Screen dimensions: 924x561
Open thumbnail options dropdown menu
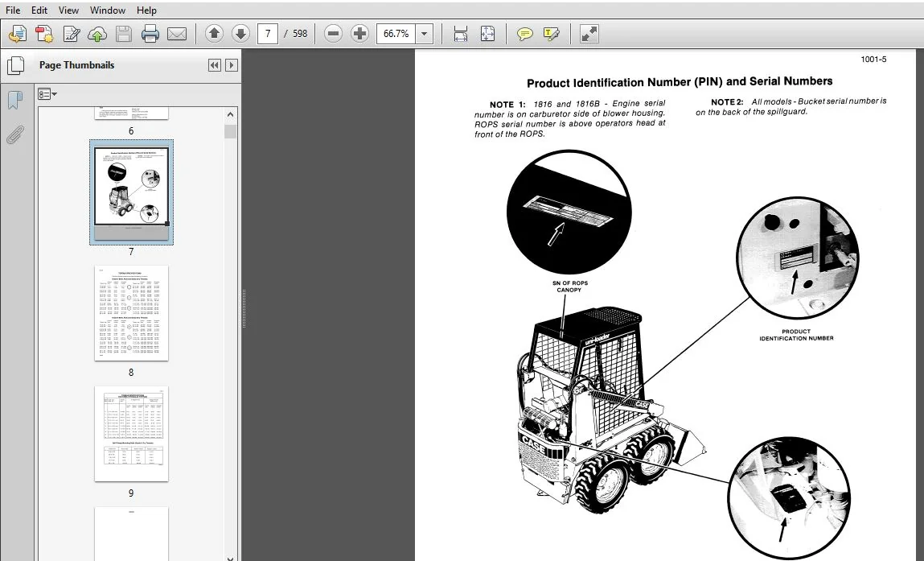[x=47, y=94]
